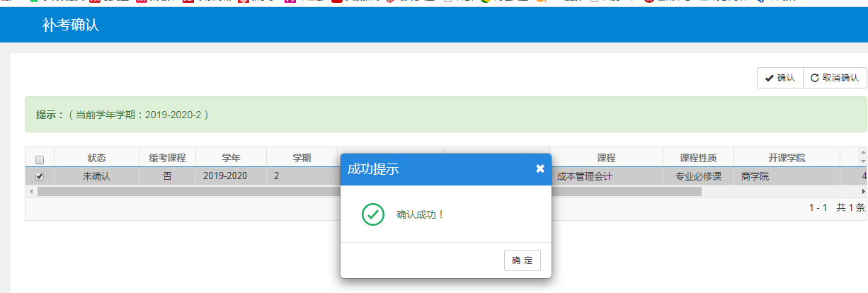
Task: Sort by the 状态 column header
Action: pos(96,158)
